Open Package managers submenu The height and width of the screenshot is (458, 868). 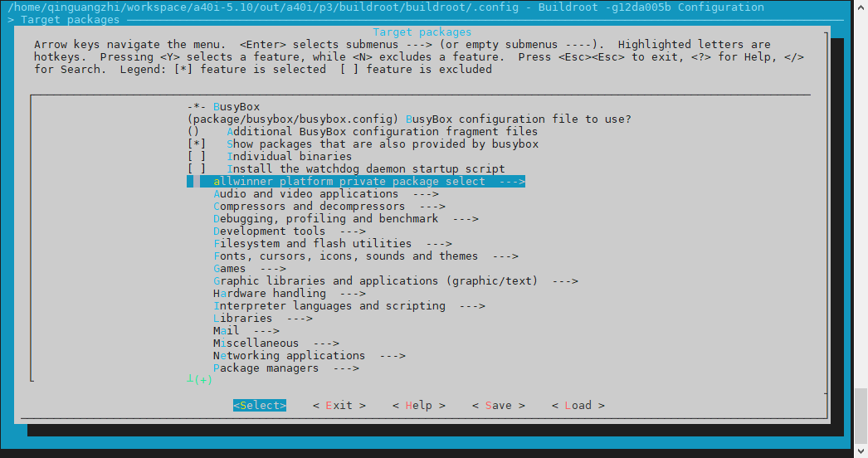[286, 368]
